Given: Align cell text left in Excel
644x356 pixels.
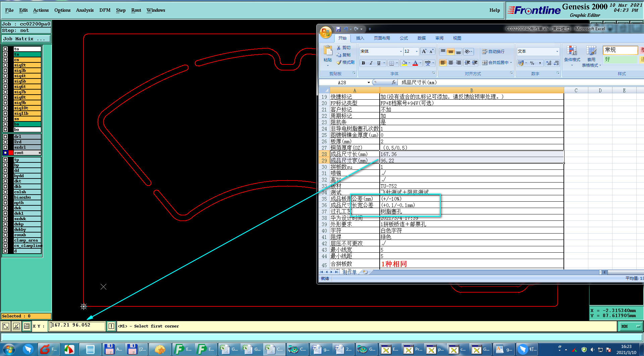Looking at the screenshot, I should (x=443, y=63).
